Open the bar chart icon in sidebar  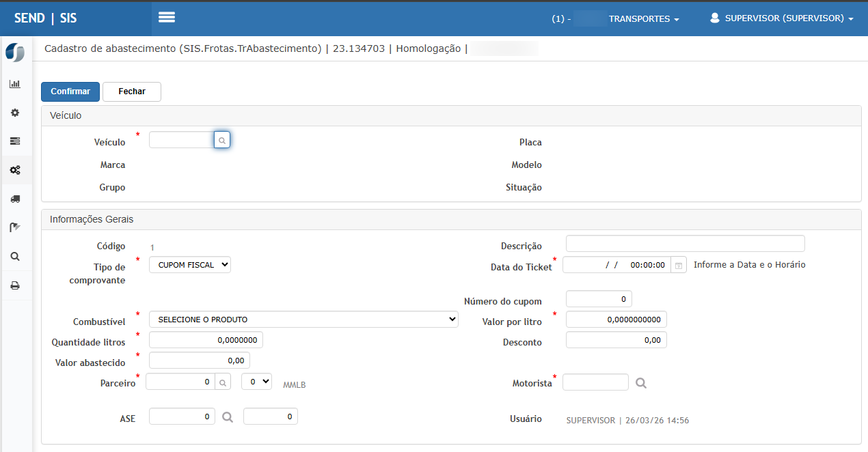tap(14, 84)
